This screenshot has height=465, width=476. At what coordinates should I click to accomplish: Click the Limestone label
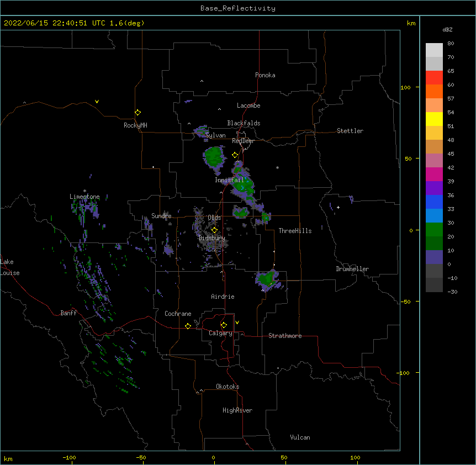pyautogui.click(x=84, y=197)
